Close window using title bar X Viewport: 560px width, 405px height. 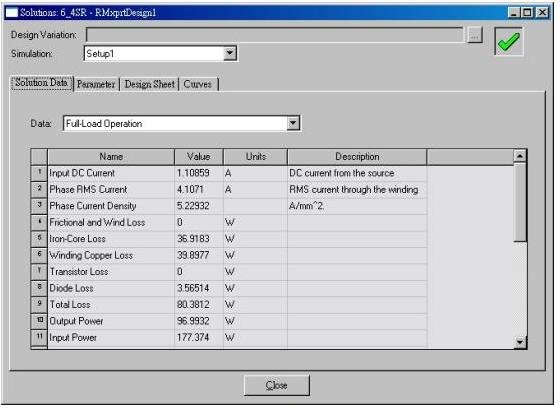[x=542, y=13]
